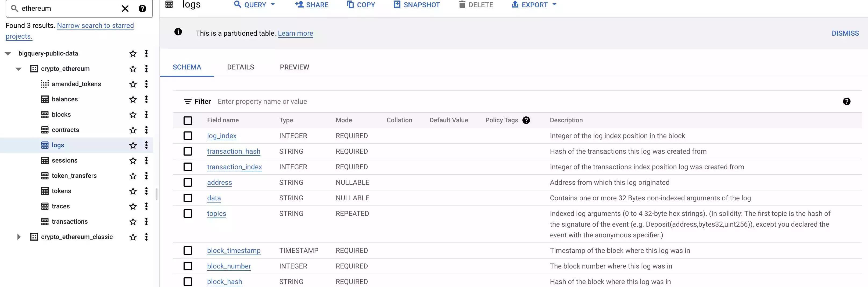Screen dimensions: 868x287
Task: Open the Snapshot action
Action: [x=417, y=5]
